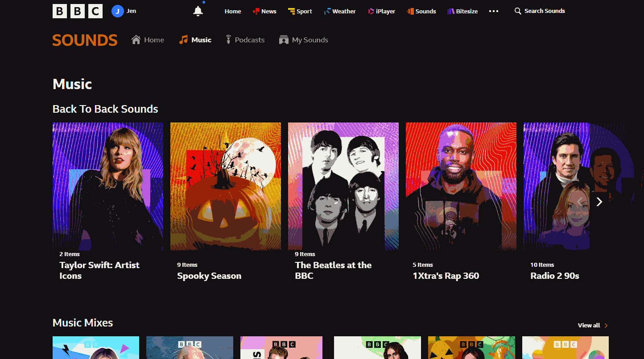Go to BBC Home link
Screen dimensions: 644x359
click(233, 11)
